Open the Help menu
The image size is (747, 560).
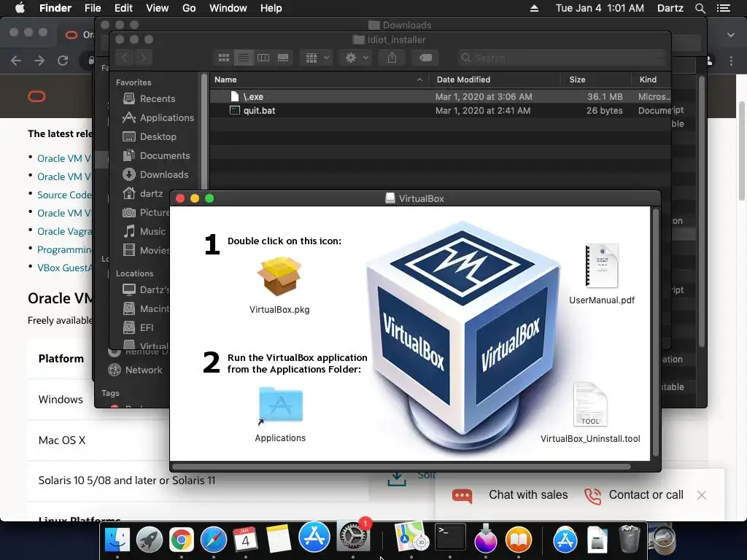point(271,8)
